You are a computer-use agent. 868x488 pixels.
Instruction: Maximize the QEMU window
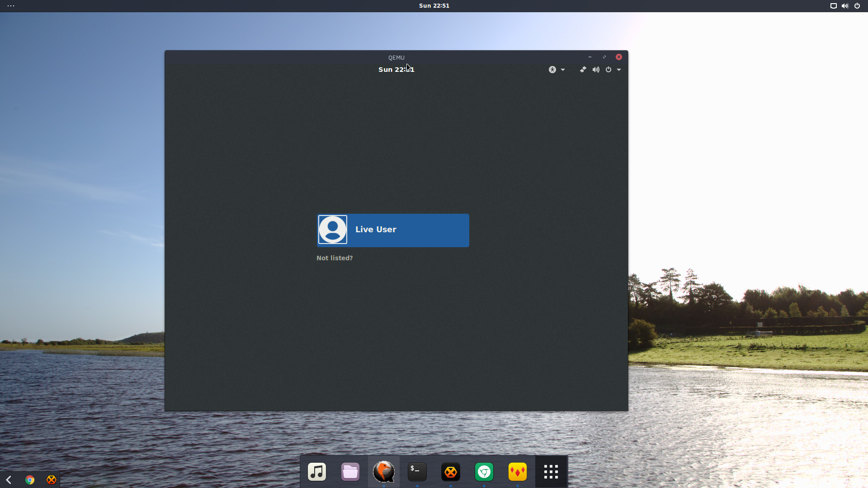(x=604, y=57)
